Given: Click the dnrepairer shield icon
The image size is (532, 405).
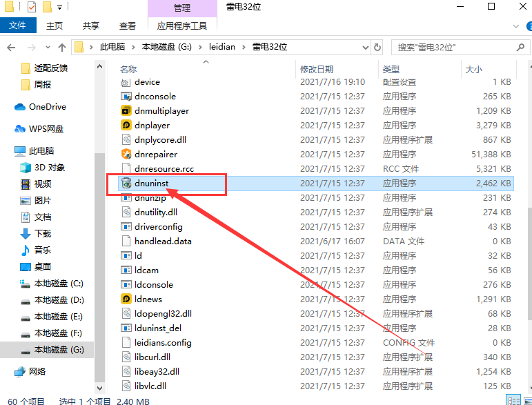Looking at the screenshot, I should 126,155.
